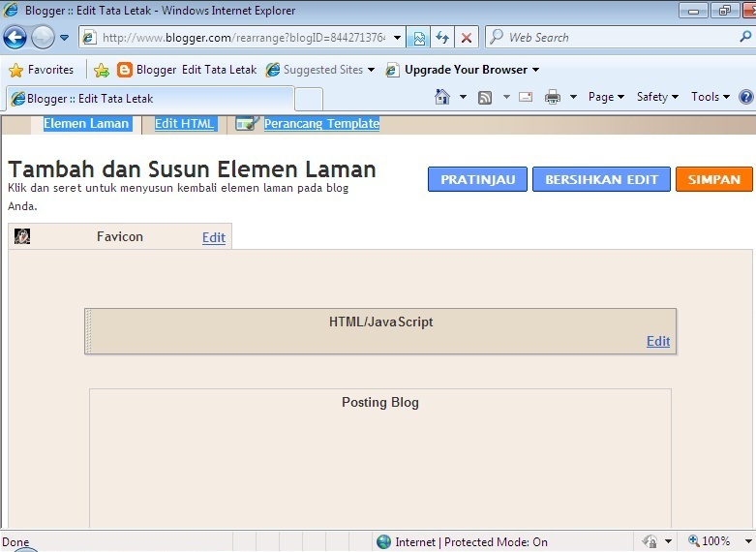Image resolution: width=756 pixels, height=552 pixels.
Task: Open the Safety menu
Action: [657, 97]
